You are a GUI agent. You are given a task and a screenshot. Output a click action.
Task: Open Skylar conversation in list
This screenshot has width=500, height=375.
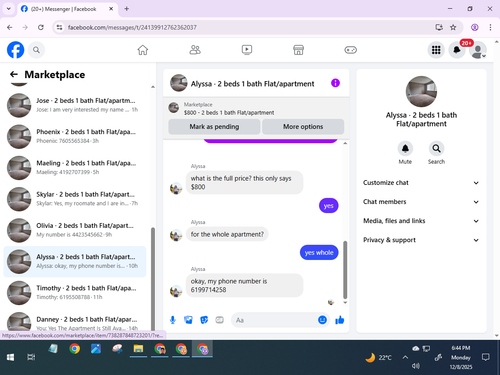point(75,199)
